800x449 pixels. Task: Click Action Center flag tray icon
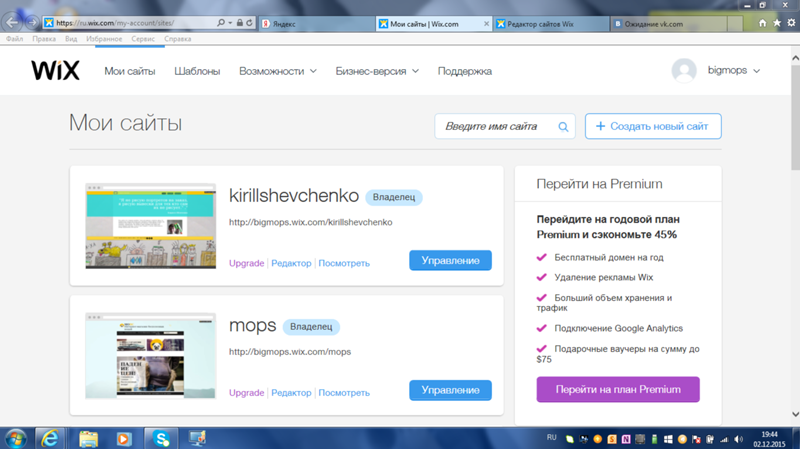[x=696, y=439]
